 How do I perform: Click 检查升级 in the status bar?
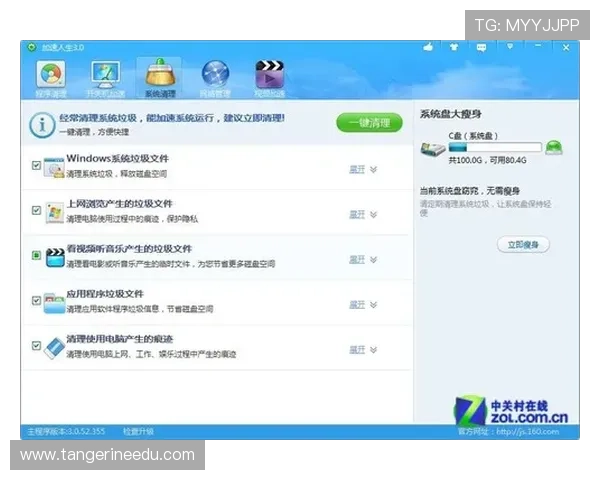click(138, 432)
